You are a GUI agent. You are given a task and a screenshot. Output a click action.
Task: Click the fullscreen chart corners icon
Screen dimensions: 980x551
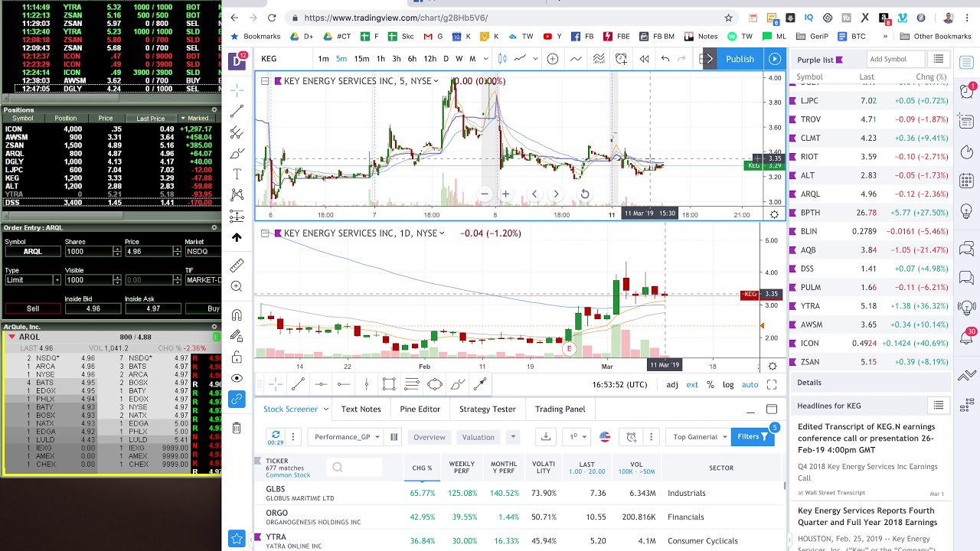coord(772,385)
